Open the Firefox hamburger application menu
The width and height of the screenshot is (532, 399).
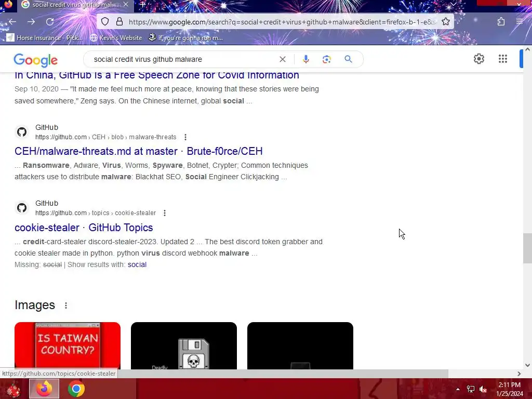(x=520, y=22)
